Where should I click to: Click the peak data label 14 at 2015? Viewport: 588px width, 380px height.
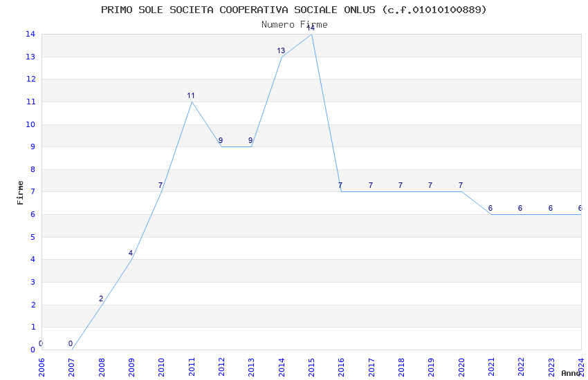click(311, 28)
